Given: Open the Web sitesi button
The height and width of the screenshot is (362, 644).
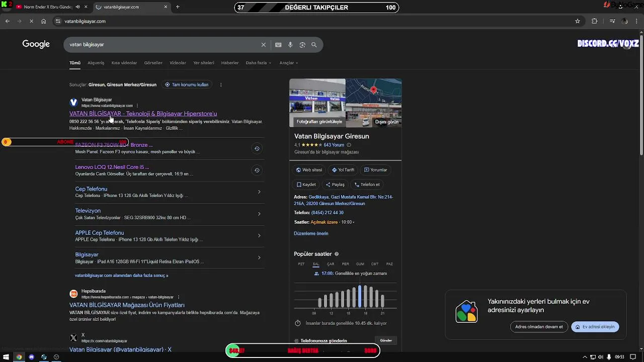Looking at the screenshot, I should pyautogui.click(x=309, y=170).
